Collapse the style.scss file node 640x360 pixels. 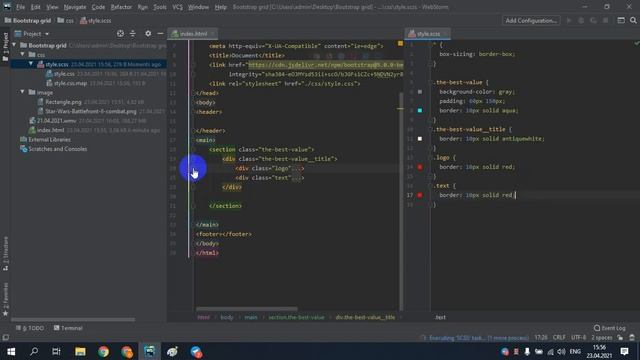(x=31, y=64)
